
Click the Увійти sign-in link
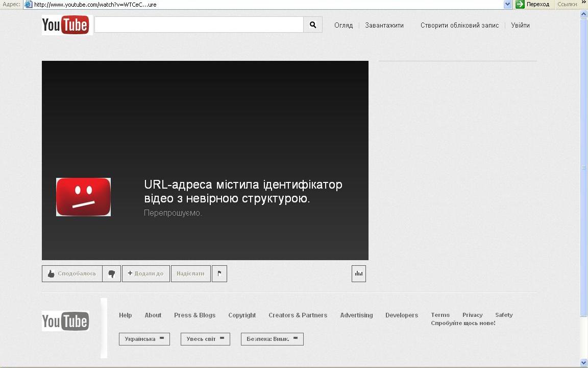(520, 25)
